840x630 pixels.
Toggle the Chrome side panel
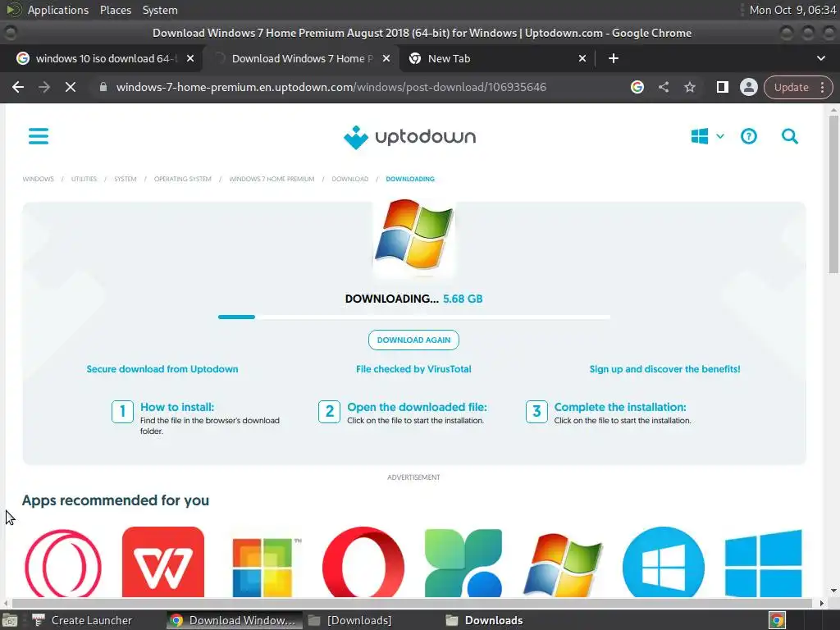coord(722,87)
